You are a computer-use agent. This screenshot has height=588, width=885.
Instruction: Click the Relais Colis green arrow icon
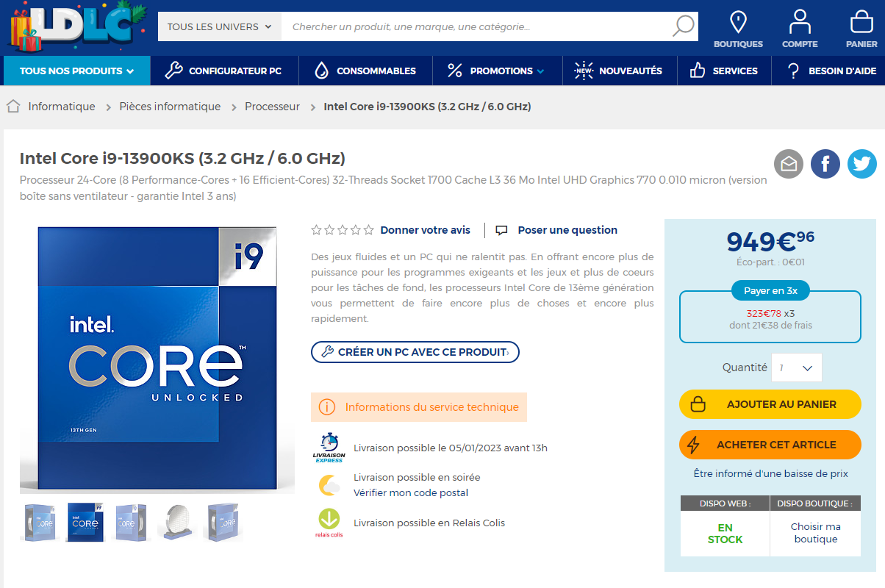tap(329, 523)
